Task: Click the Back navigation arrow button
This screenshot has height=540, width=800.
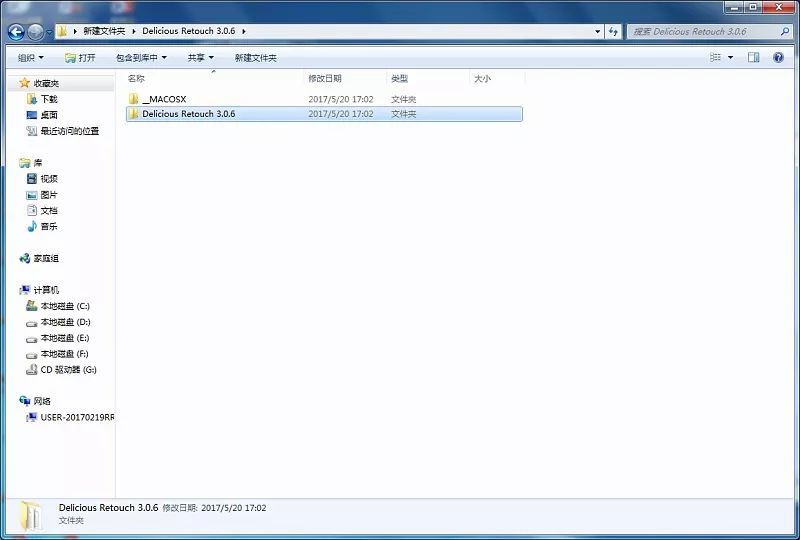Action: (16, 32)
